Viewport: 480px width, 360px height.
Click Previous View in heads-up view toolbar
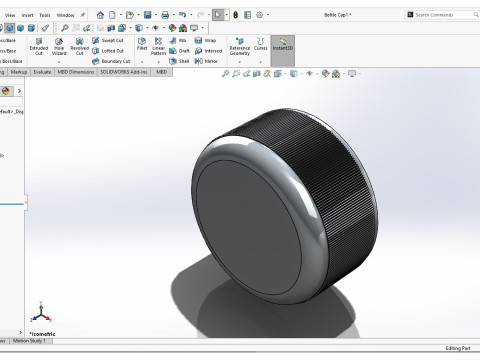click(246, 74)
